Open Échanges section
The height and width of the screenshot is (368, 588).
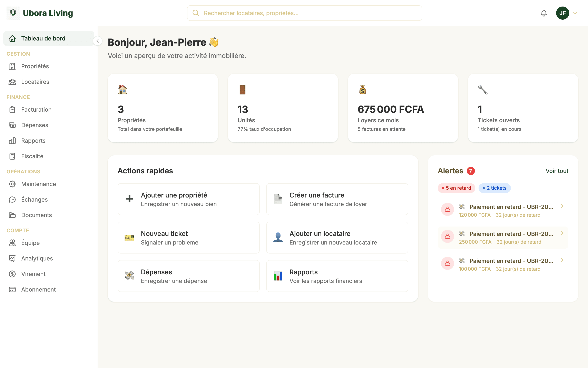[x=49, y=200]
